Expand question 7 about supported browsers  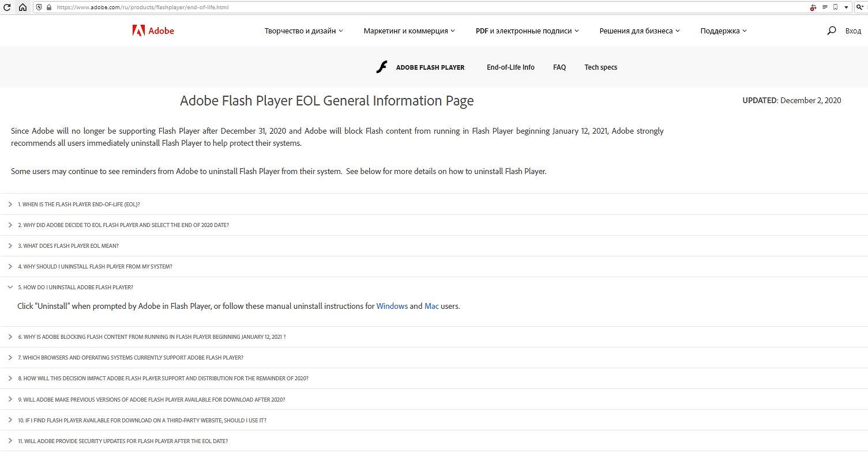coord(434,357)
